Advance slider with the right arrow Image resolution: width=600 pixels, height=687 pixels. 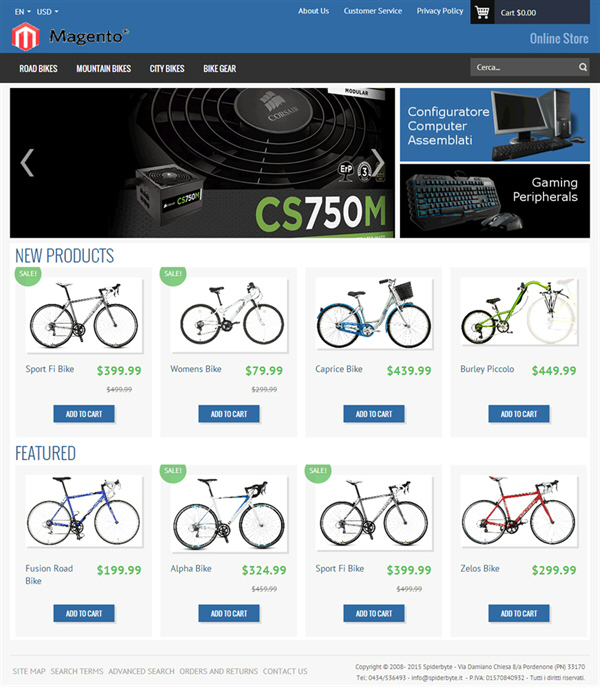point(378,163)
